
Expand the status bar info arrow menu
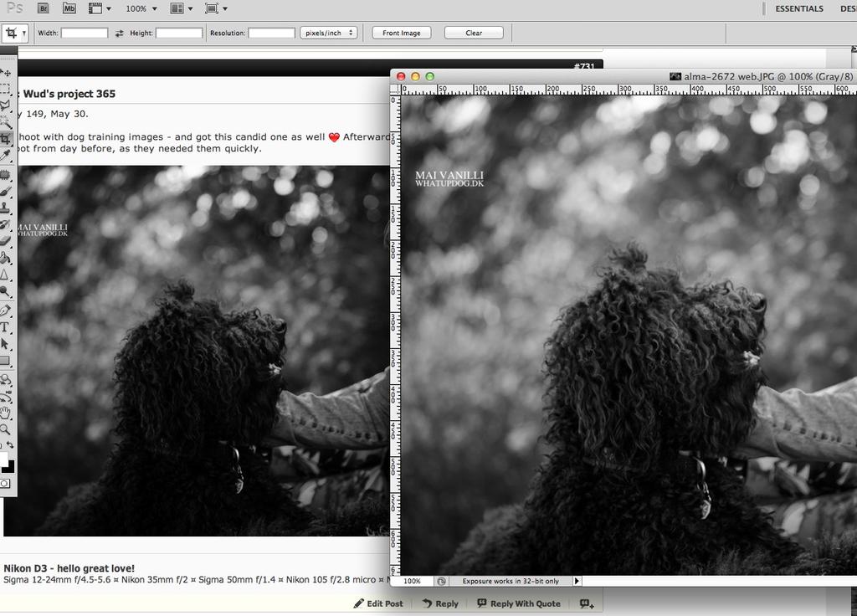pyautogui.click(x=577, y=581)
